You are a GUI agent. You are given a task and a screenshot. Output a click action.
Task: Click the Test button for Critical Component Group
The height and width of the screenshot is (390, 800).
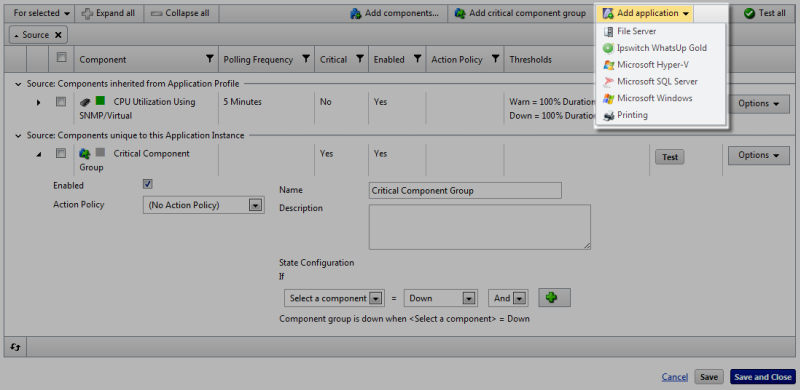click(669, 157)
